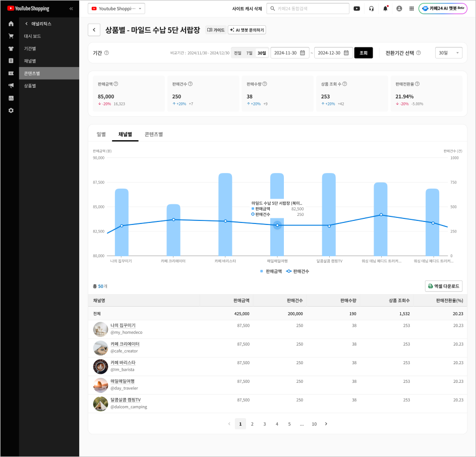
Task: Click help icon beside 판매금액 card
Action: [115, 84]
